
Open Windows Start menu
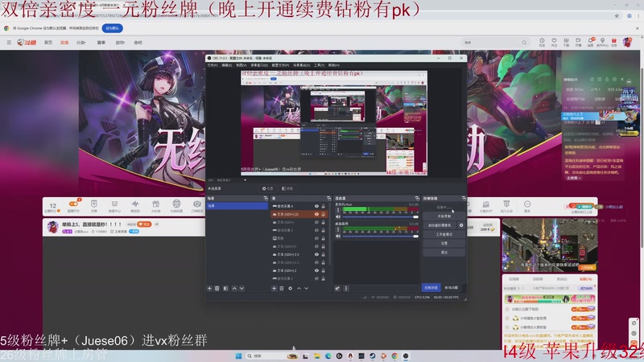pos(238,356)
